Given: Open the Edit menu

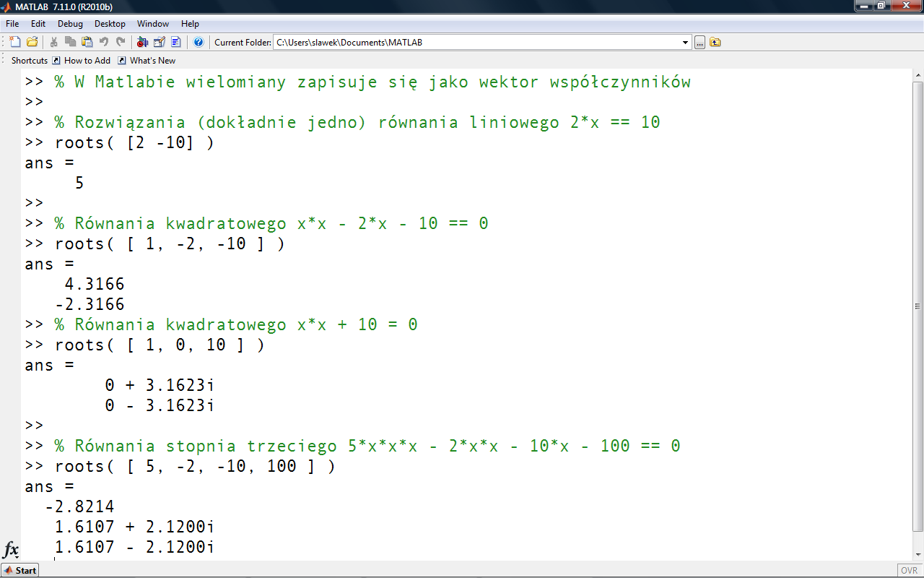Looking at the screenshot, I should (x=38, y=24).
